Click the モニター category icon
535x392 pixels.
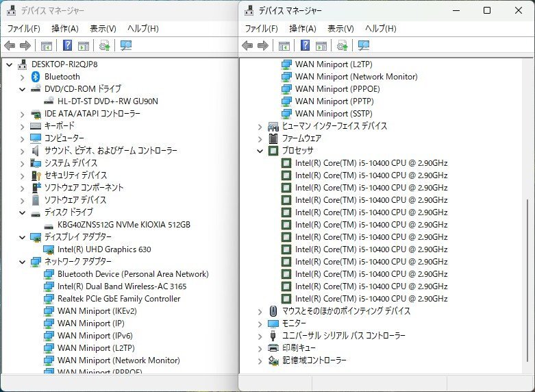pos(273,323)
